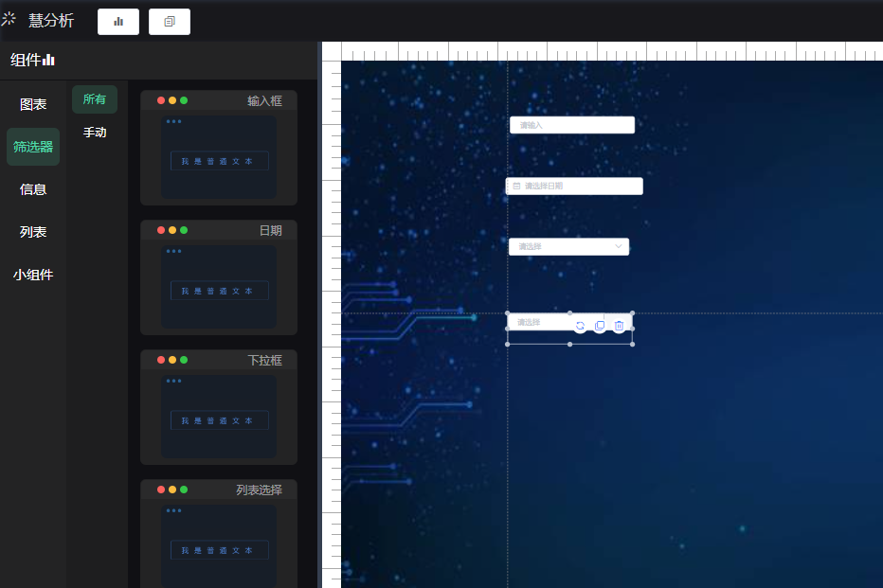Click the calendar icon in the date picker
Viewport: 883px width, 588px height.
(516, 187)
